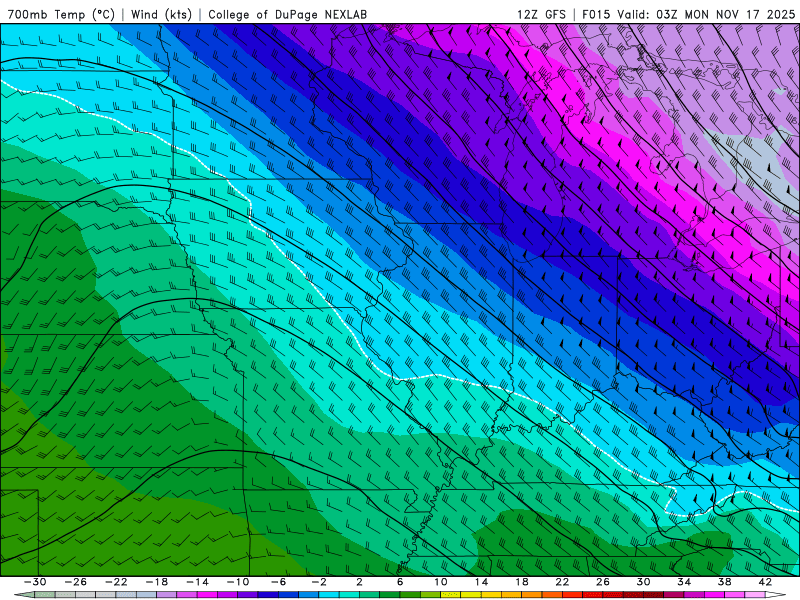Click the 'Valid: 03Z MON NOV 17 2025' text
This screenshot has height=600, width=800.
pyautogui.click(x=706, y=14)
